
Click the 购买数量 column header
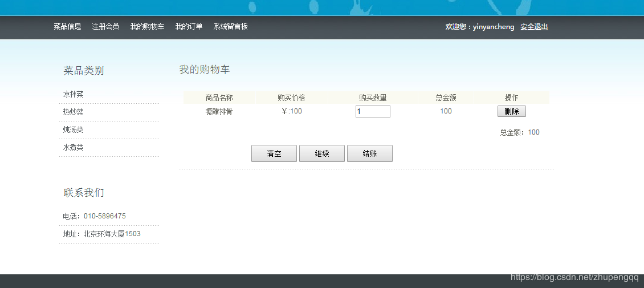[x=373, y=98]
